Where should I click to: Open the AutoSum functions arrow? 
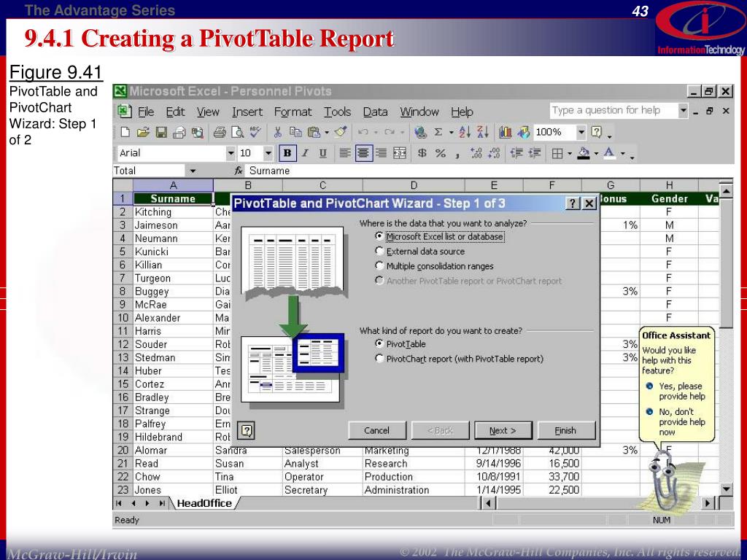pyautogui.click(x=451, y=133)
